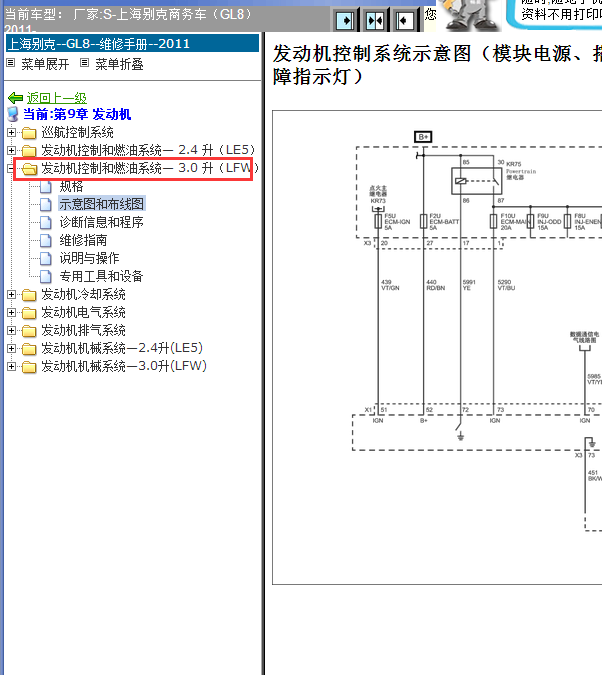The height and width of the screenshot is (675, 602).
Task: Click the green back arrow icon
Action: coord(16,98)
